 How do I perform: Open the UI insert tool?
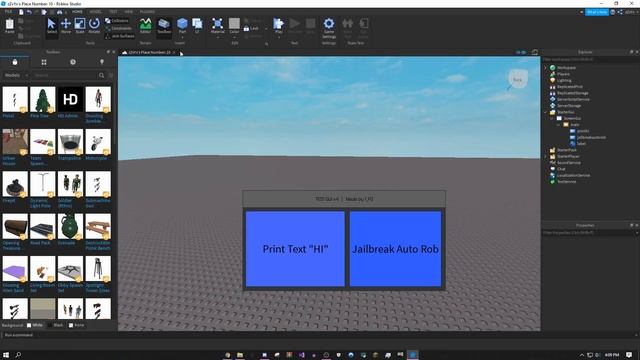[x=197, y=25]
